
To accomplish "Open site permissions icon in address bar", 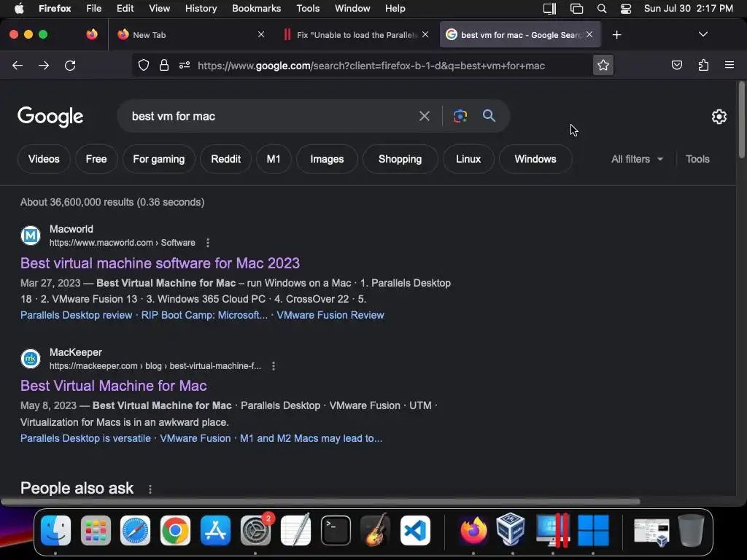I will (185, 65).
